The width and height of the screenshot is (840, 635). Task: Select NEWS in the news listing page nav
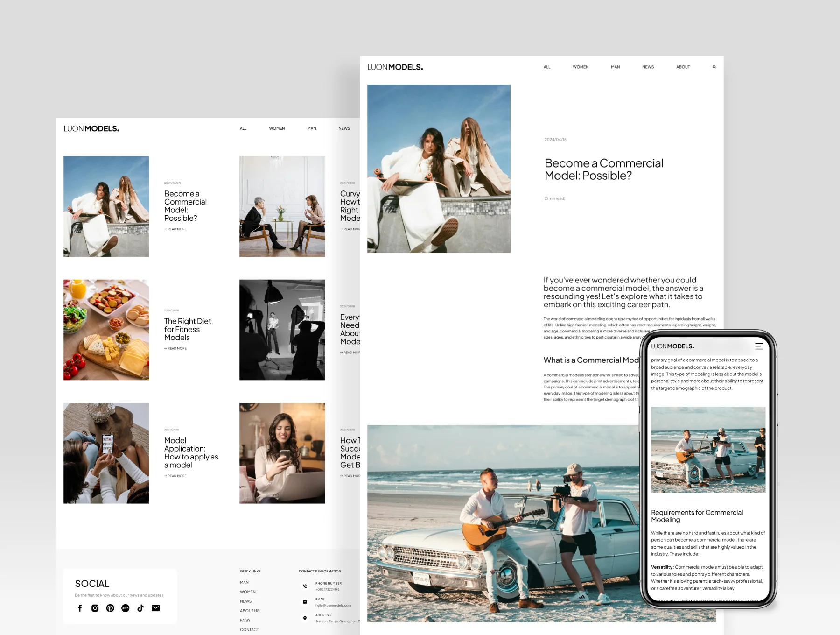(344, 128)
